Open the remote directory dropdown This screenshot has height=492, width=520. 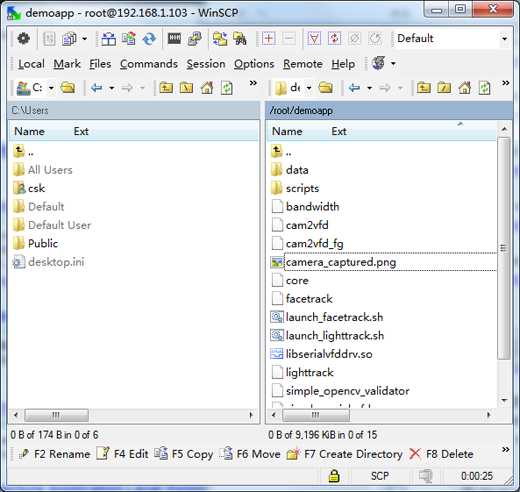pos(309,88)
